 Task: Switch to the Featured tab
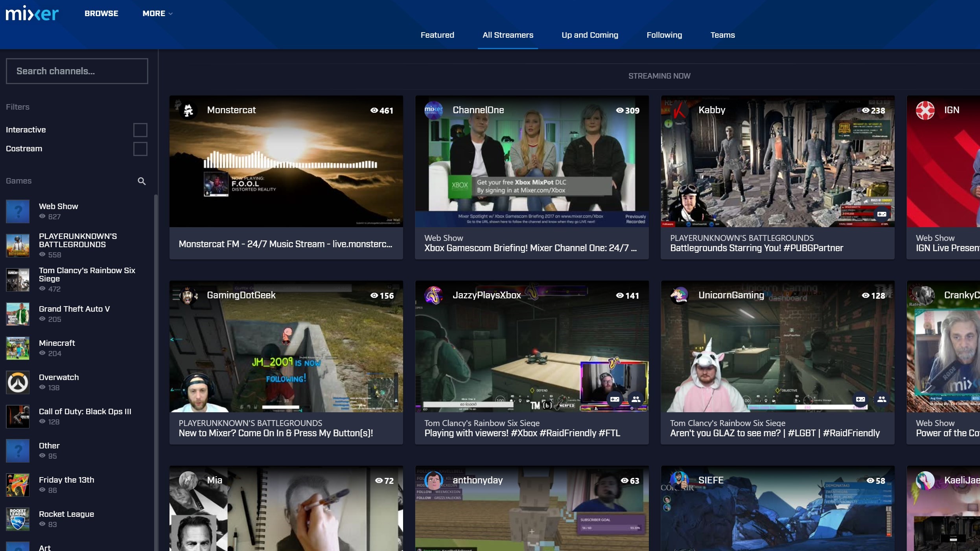point(437,35)
